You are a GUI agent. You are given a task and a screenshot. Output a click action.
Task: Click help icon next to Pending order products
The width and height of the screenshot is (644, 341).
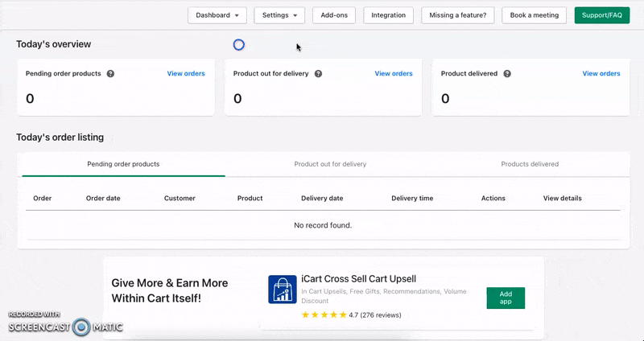[x=110, y=74]
